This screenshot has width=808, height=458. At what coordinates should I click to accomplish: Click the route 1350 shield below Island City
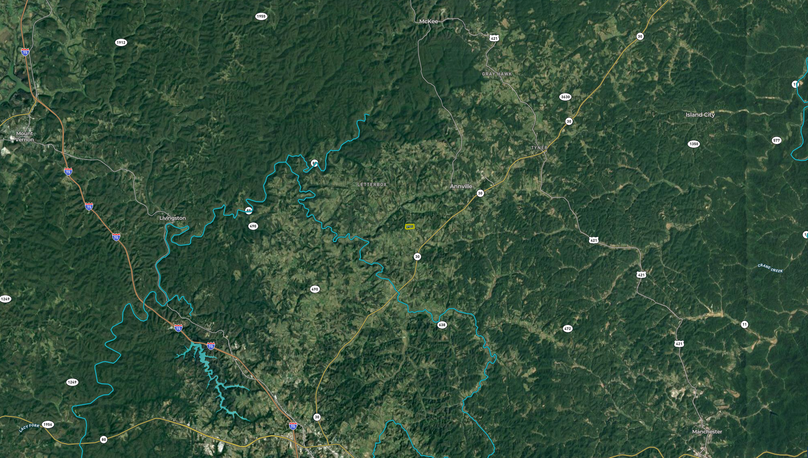click(x=694, y=144)
